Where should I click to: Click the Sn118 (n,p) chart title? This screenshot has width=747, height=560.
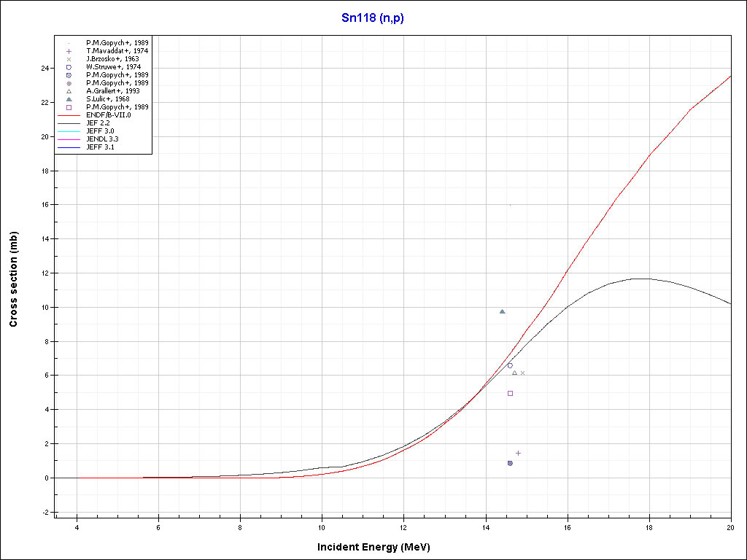click(373, 18)
